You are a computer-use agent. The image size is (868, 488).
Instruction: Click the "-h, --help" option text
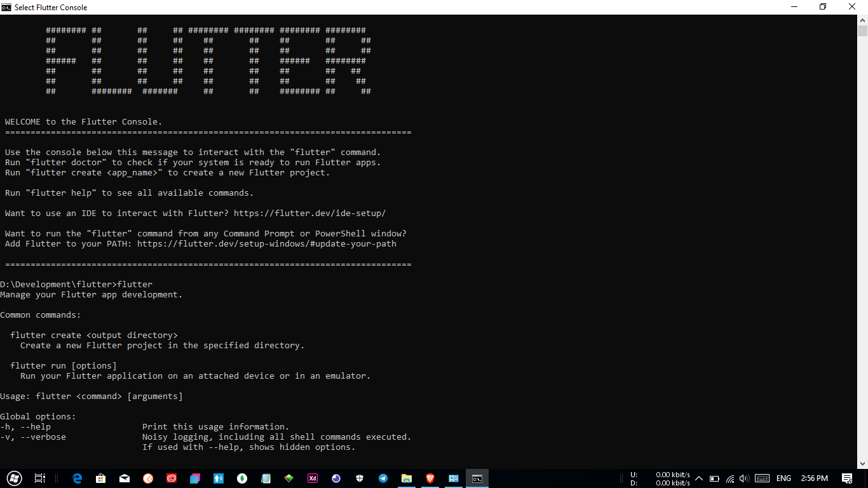[25, 427]
